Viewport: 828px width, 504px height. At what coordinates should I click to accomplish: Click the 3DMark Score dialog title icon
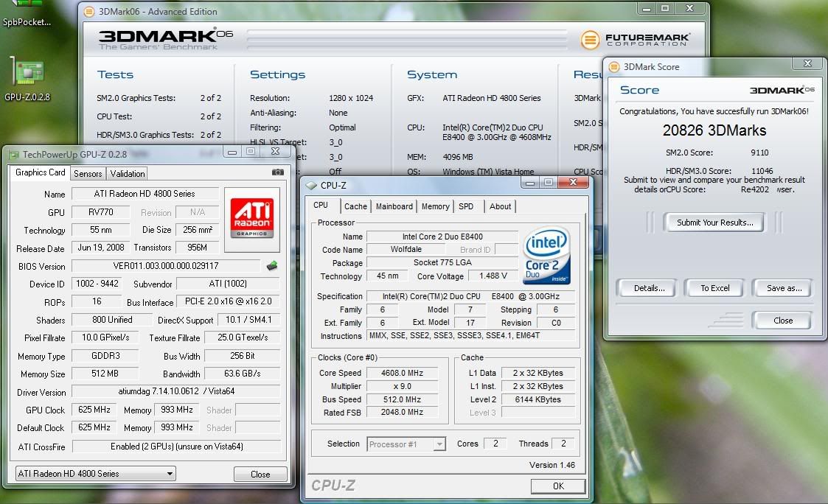(614, 67)
